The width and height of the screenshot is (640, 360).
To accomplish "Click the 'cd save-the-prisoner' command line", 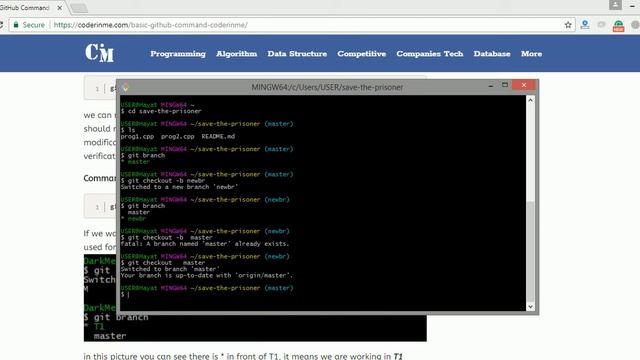I will (161, 111).
